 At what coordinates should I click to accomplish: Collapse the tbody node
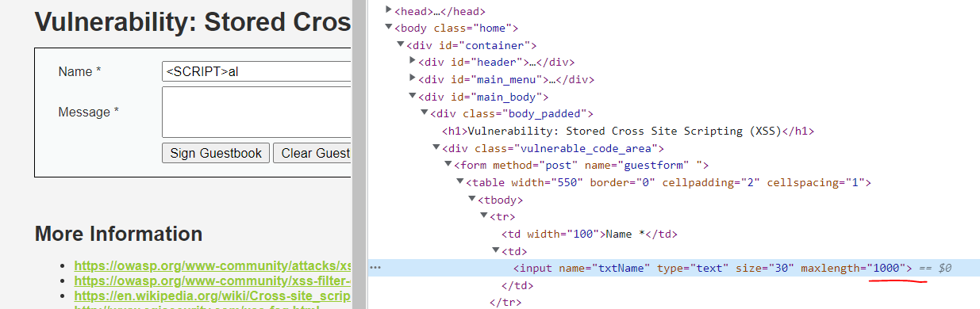tap(471, 200)
